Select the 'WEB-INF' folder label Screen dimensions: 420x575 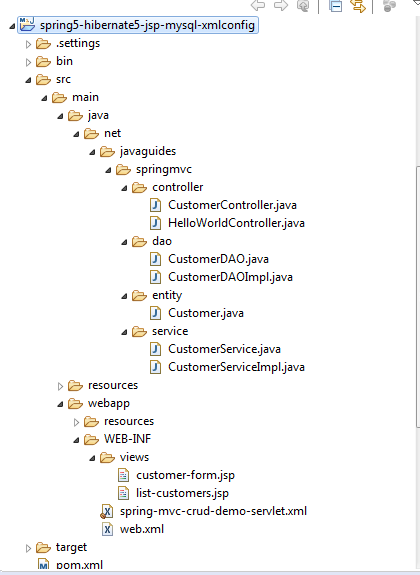[127, 439]
